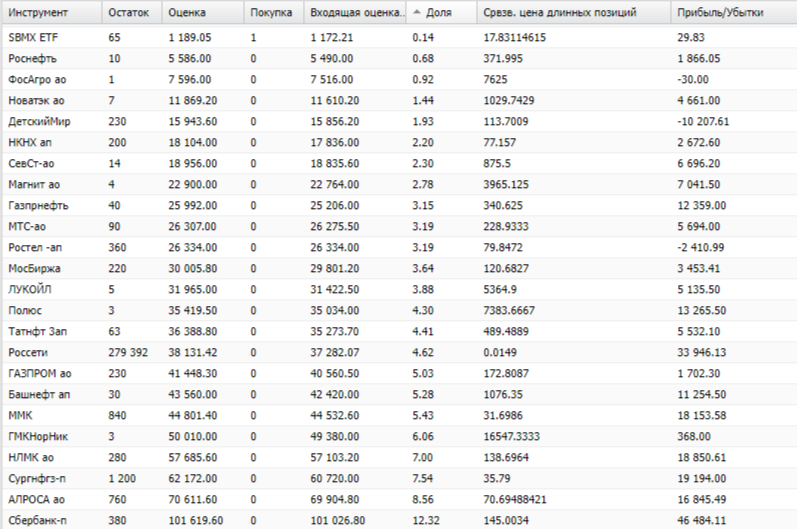Select the ДетскийМир instrument
Screen dimensions: 797x529
pos(39,121)
